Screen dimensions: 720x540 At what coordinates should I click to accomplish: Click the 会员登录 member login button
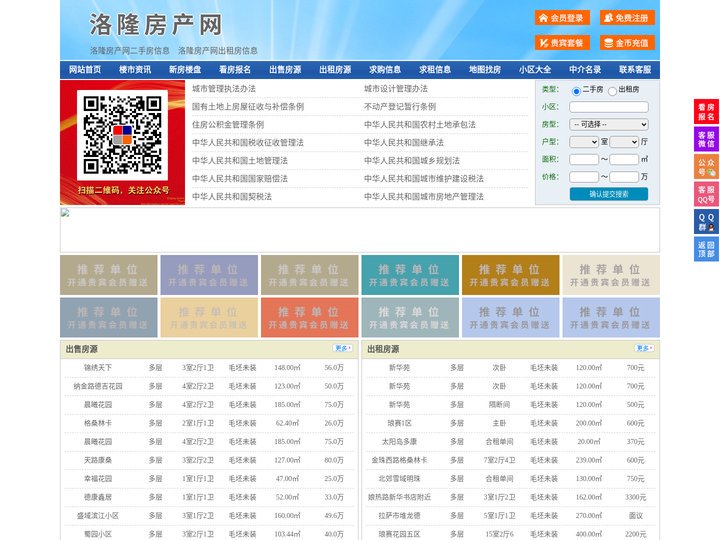[562, 18]
